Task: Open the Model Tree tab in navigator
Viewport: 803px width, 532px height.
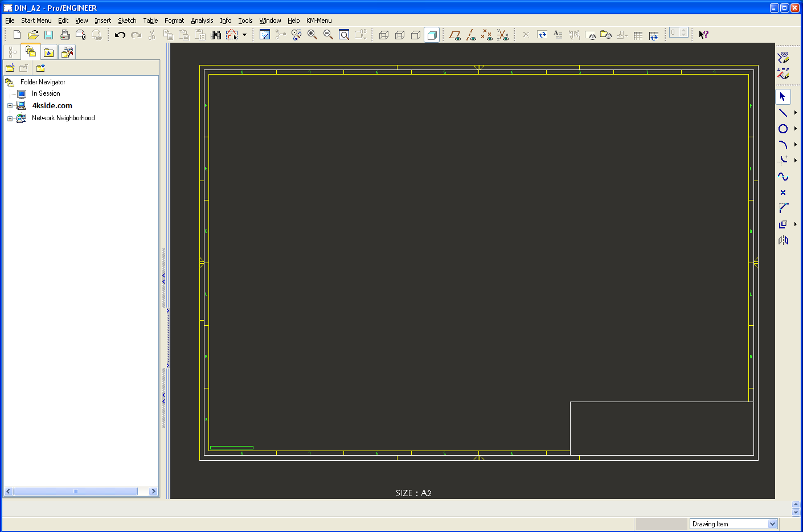Action: (13, 52)
